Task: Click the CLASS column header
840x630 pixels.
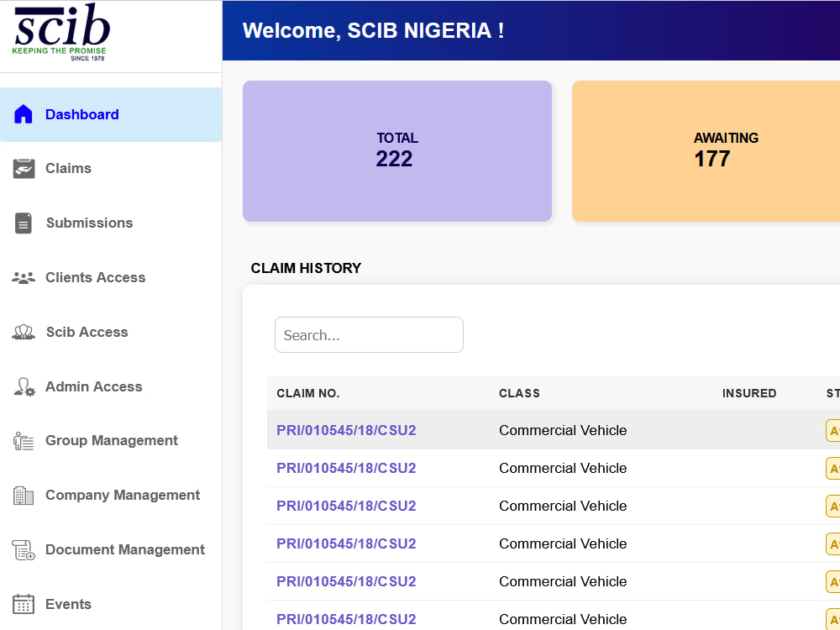Action: (519, 393)
